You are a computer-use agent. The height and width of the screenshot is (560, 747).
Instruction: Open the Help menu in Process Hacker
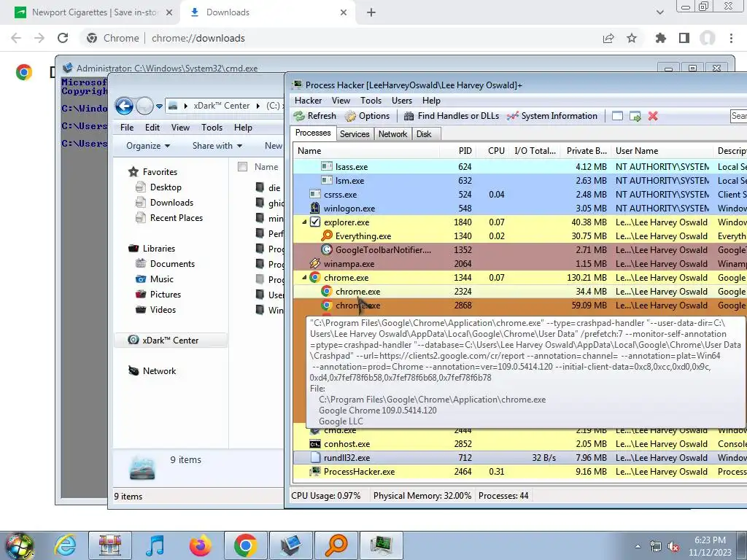pyautogui.click(x=431, y=101)
